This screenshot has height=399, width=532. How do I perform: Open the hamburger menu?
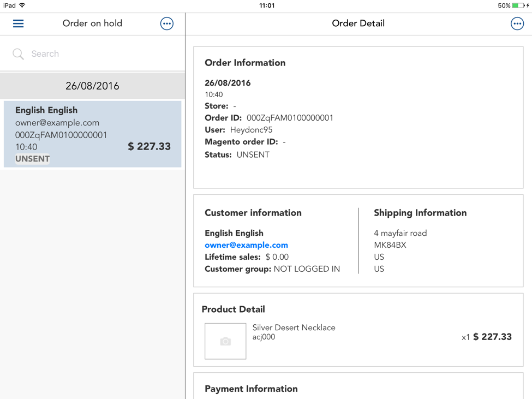19,23
